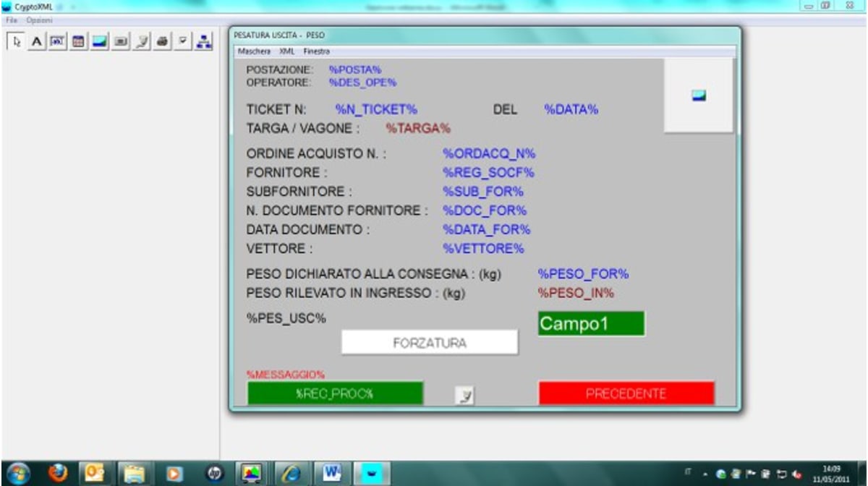Click the 'FORNITORE :' label
The image size is (868, 486).
287,173
